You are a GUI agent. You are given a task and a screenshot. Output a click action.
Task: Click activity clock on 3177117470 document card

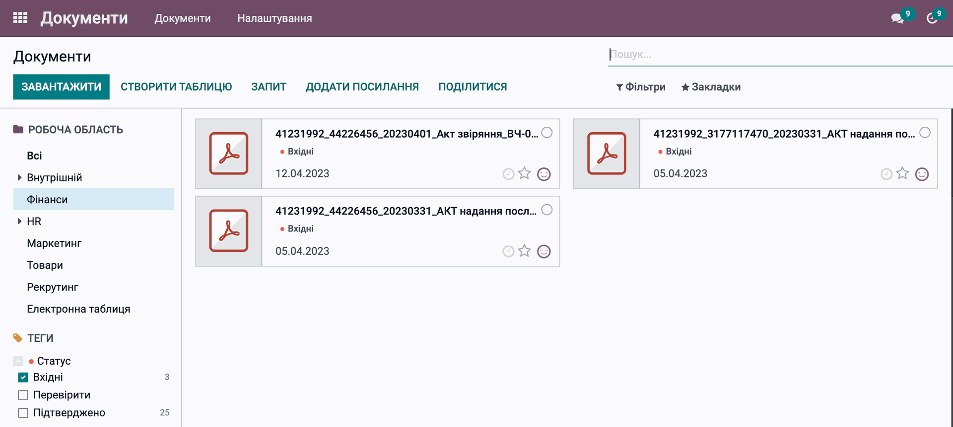point(886,173)
